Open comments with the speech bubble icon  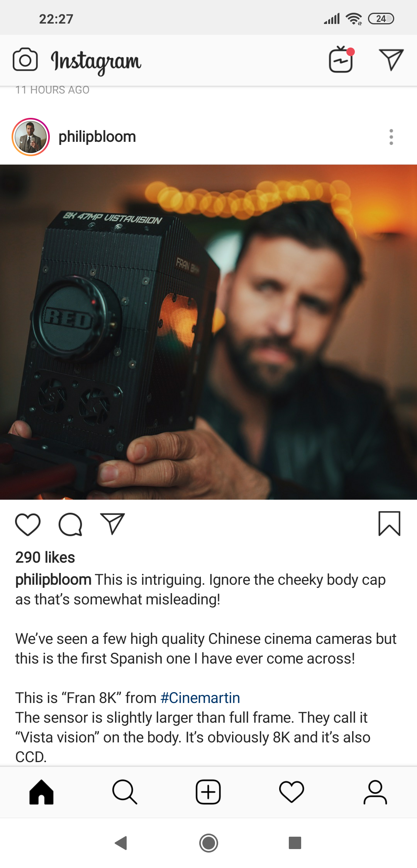tap(70, 524)
